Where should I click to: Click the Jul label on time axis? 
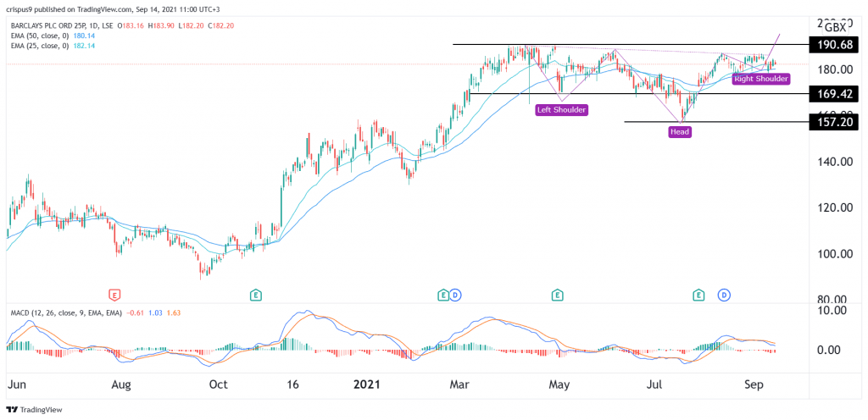click(x=656, y=384)
